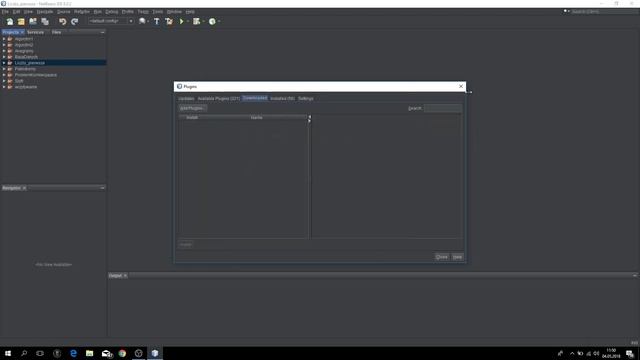Click the Clean and Build Project icon
The image size is (640, 360).
tap(169, 21)
